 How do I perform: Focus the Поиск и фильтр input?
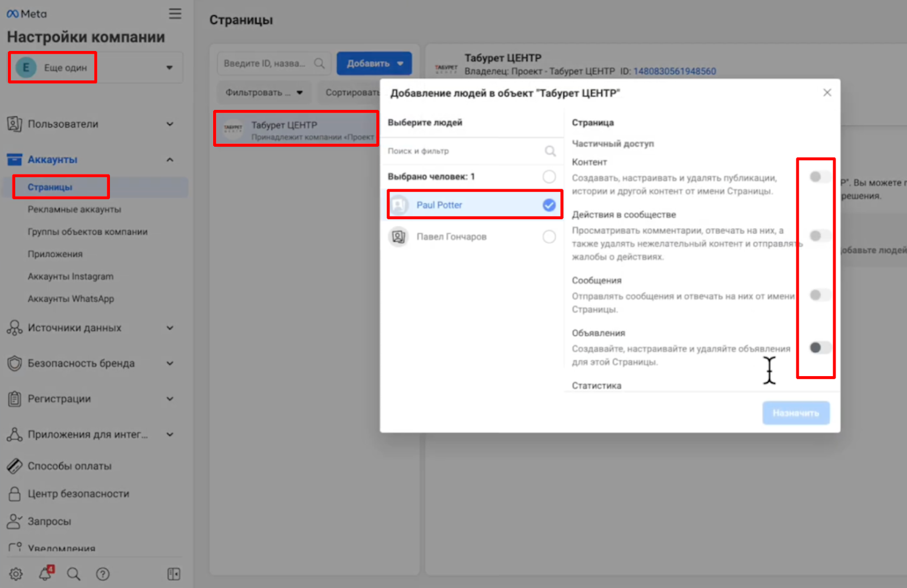[x=472, y=151]
